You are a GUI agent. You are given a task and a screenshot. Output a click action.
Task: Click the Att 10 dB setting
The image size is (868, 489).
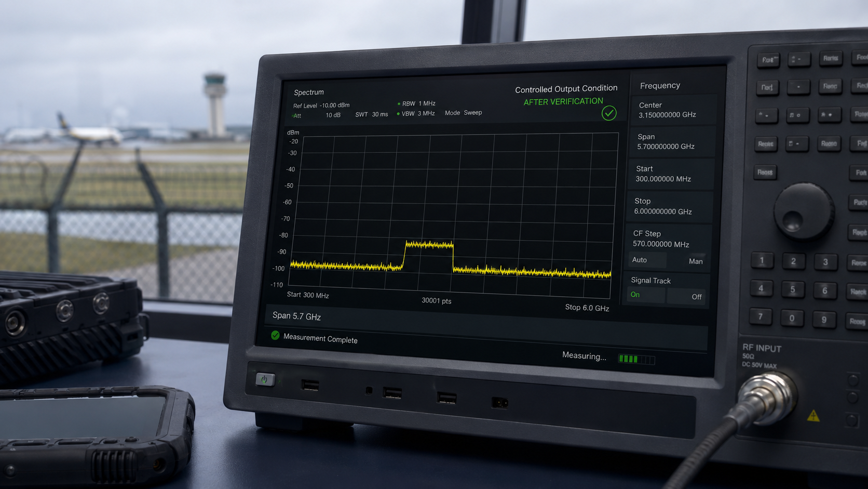(317, 115)
